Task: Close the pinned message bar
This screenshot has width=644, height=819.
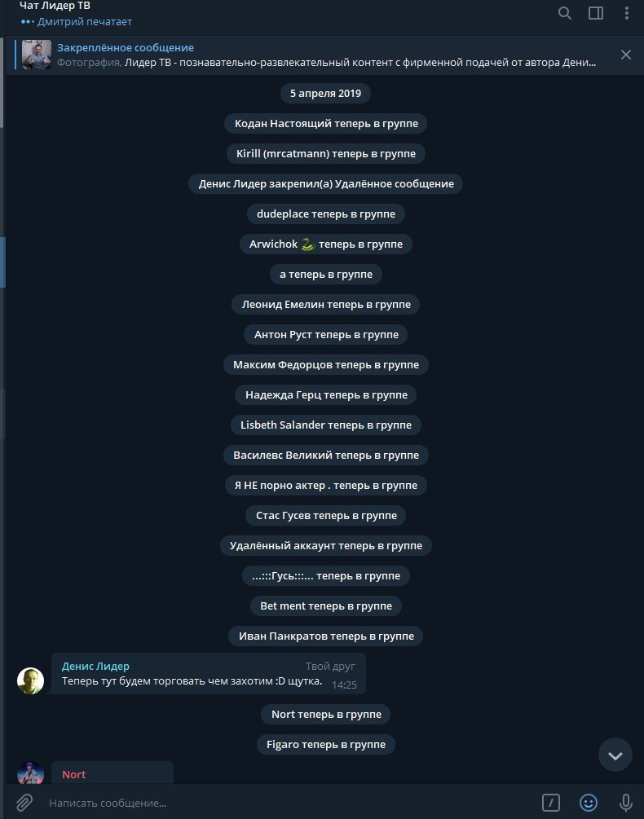Action: (x=626, y=55)
